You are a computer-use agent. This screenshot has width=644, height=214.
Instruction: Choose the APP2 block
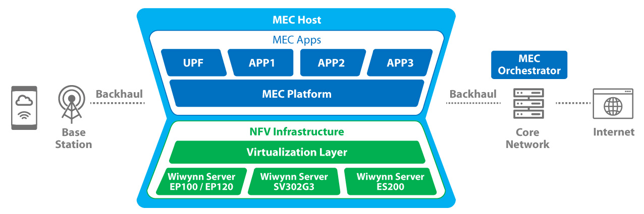pos(331,63)
